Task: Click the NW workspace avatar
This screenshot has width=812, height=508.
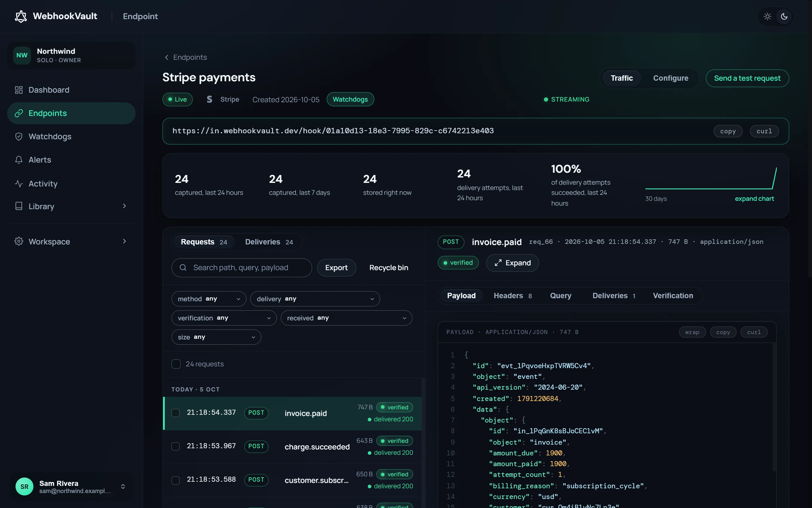Action: click(x=22, y=55)
